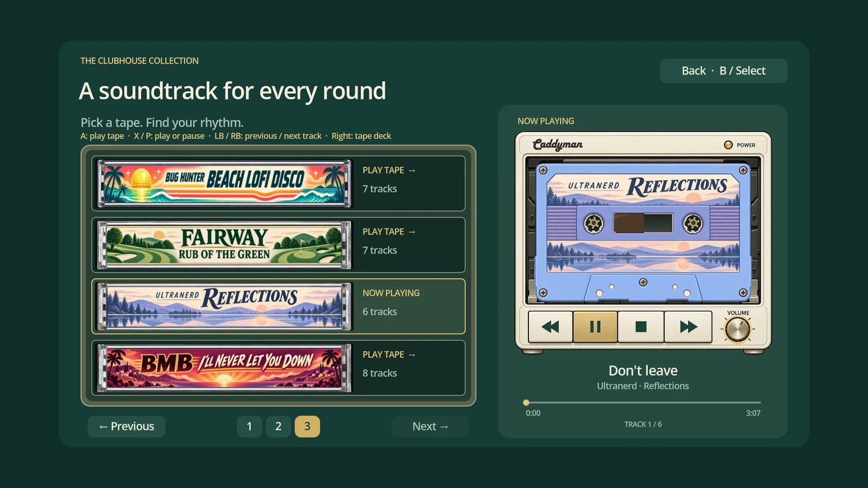
Task: Play tape for Fairway Rub of the Green
Action: click(x=389, y=232)
